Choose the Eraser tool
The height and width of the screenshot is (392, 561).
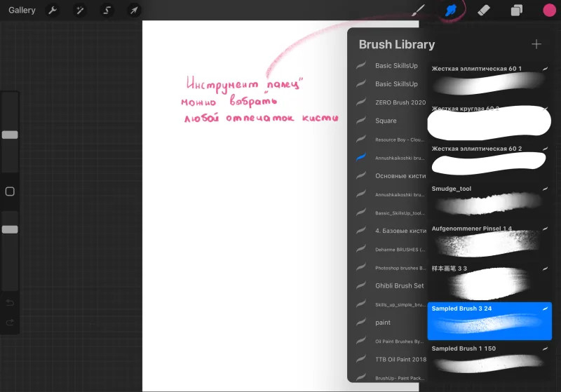pos(484,11)
